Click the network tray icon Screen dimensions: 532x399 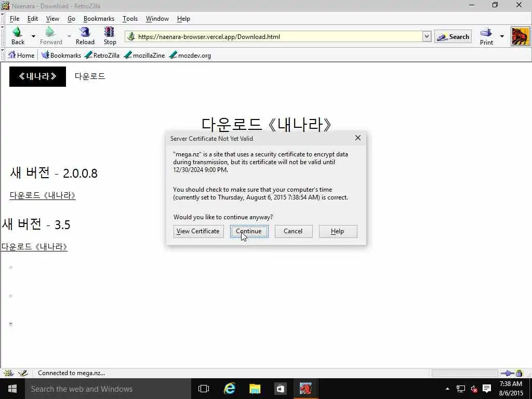tap(460, 389)
